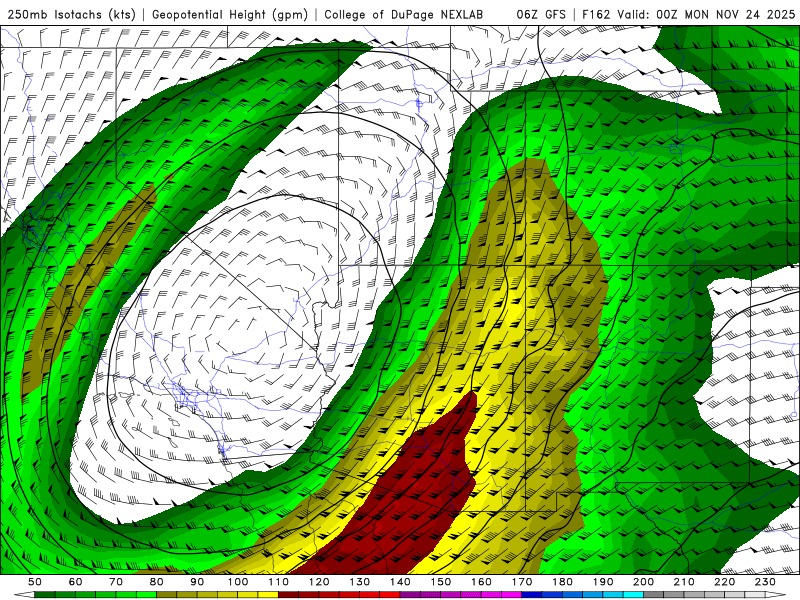Click the 190 value on the legend scale
Screen dimensions: 800x600
[x=603, y=582]
